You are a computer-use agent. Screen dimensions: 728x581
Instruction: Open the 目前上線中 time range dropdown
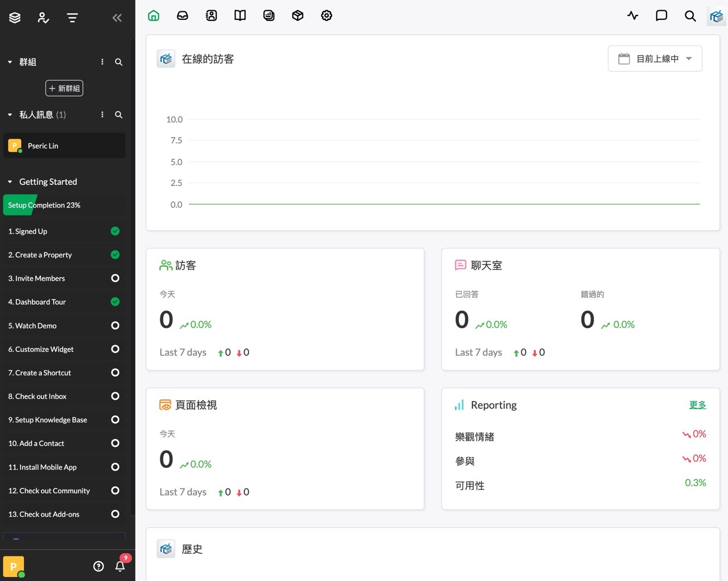pyautogui.click(x=655, y=59)
